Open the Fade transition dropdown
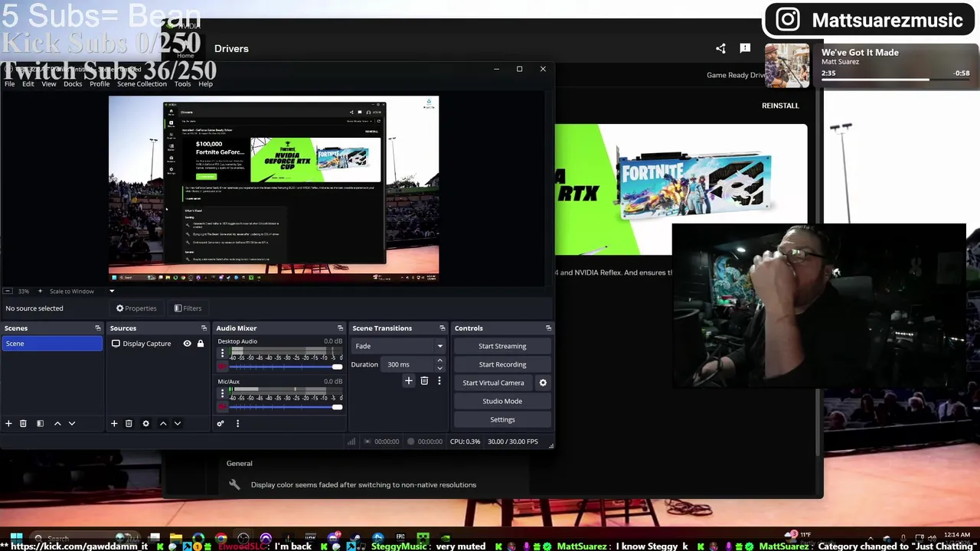This screenshot has height=551, width=980. click(398, 346)
